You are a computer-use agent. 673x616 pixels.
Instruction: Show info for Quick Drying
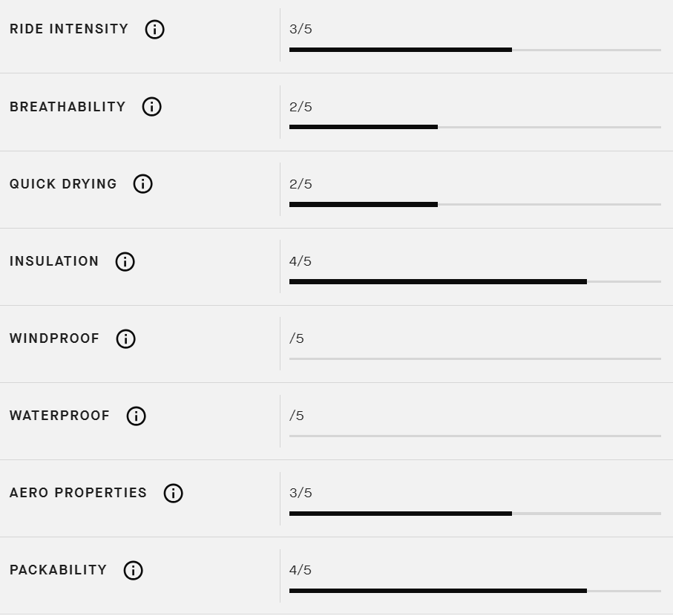pyautogui.click(x=143, y=184)
